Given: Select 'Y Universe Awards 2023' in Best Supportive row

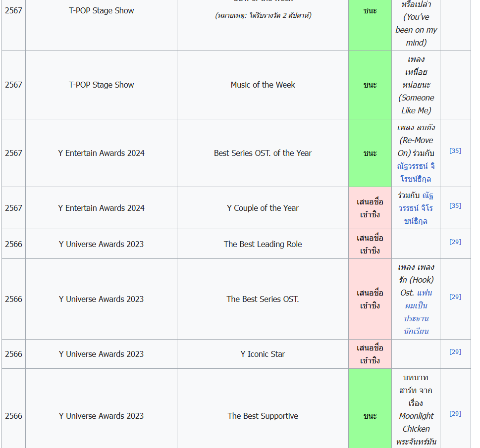Looking at the screenshot, I should [x=102, y=416].
